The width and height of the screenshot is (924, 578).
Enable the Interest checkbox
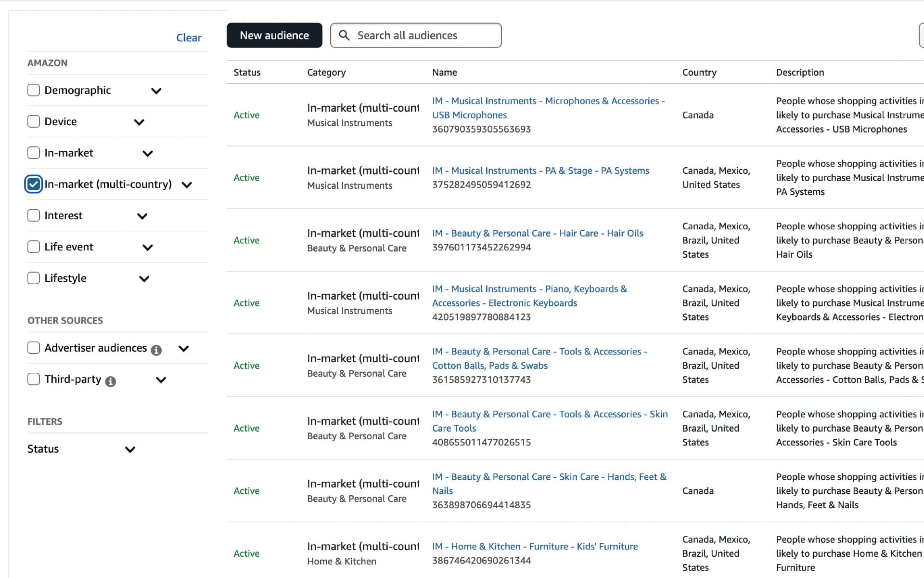tap(33, 215)
